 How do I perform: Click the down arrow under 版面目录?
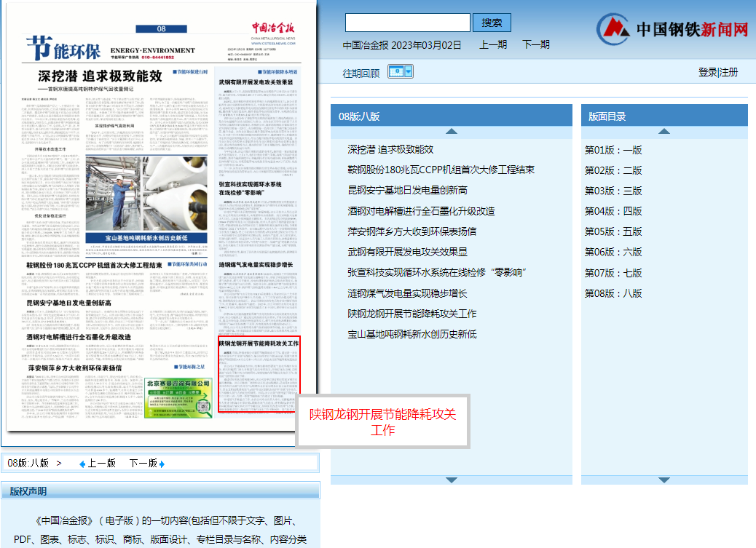pyautogui.click(x=663, y=480)
